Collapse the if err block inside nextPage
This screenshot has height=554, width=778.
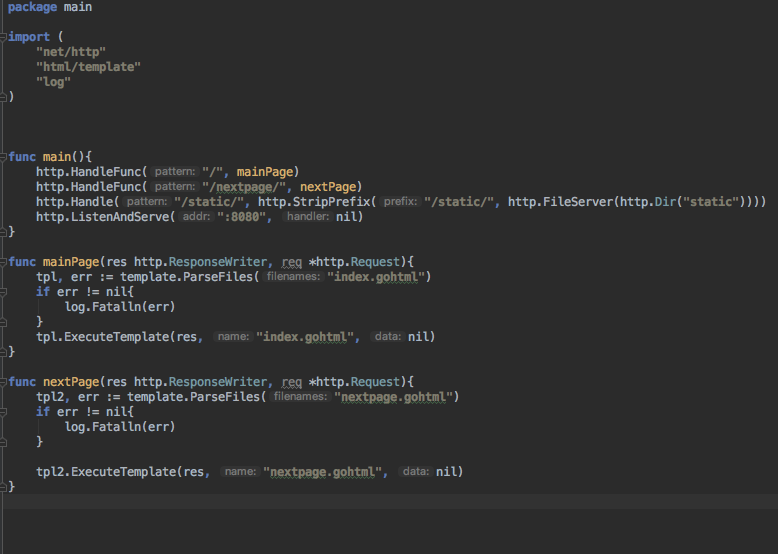point(2,412)
